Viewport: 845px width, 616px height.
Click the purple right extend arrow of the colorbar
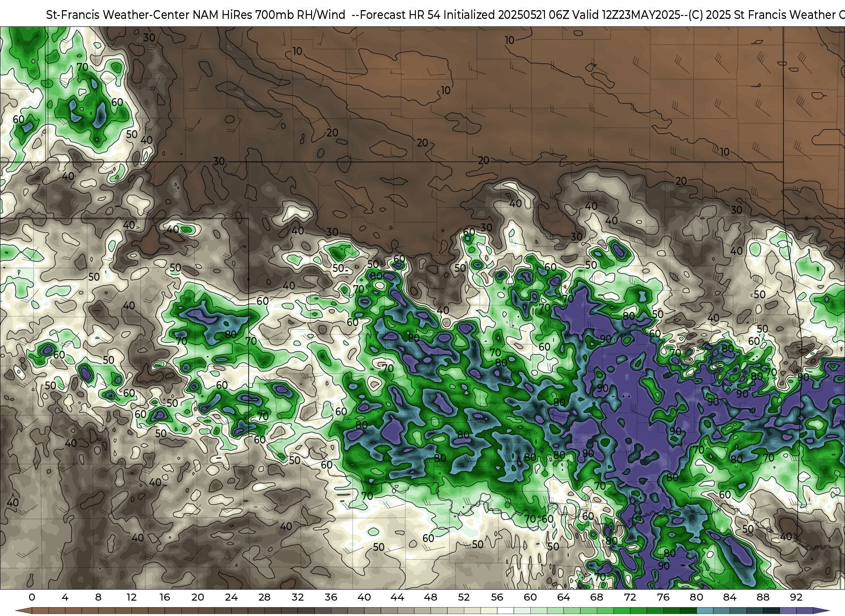point(821,611)
